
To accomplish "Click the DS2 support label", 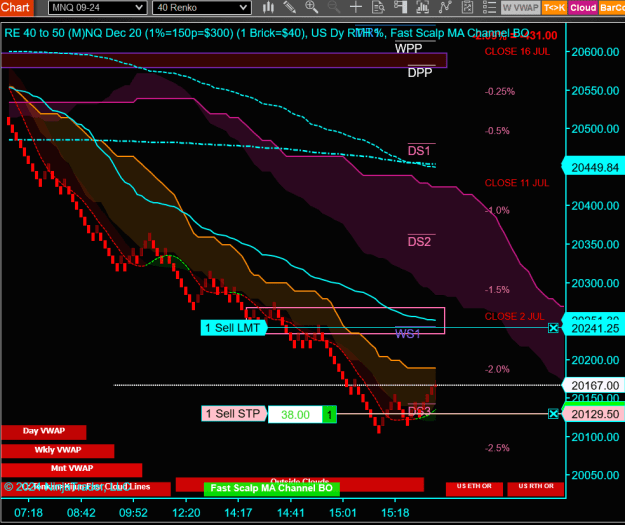I will [419, 242].
